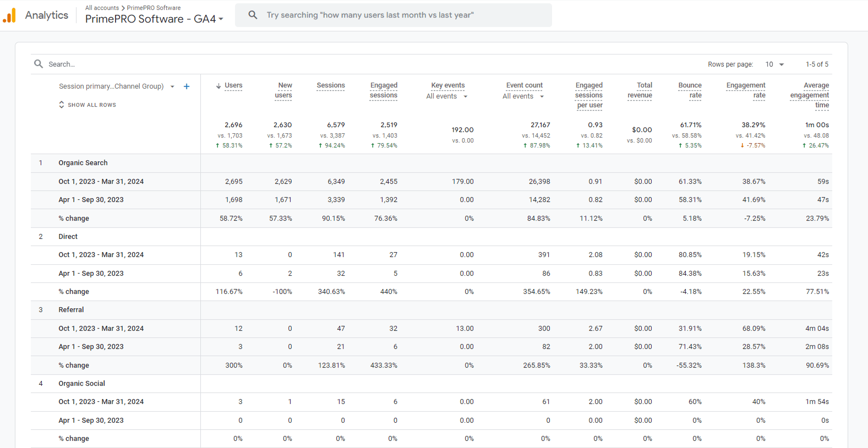The height and width of the screenshot is (448, 868).
Task: Select the Organic Search row label
Action: [x=83, y=163]
